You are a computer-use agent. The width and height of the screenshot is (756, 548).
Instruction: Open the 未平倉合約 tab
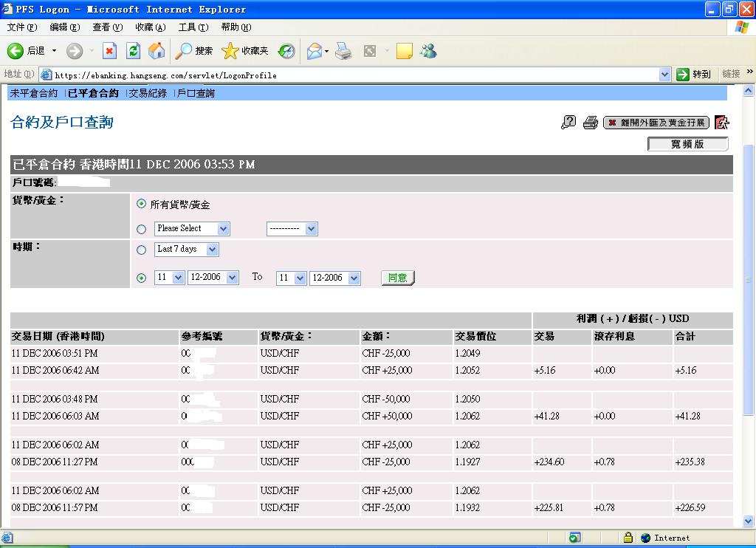34,93
